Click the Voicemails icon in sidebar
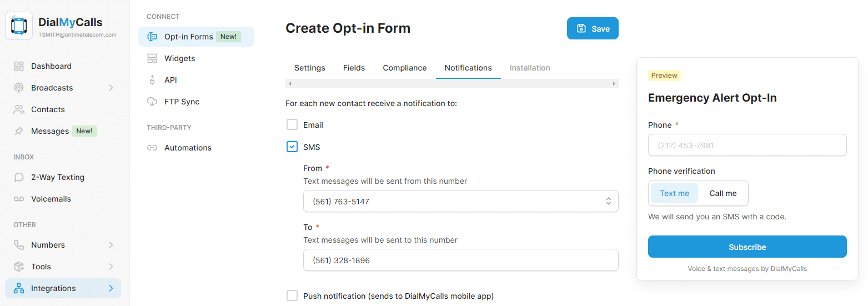This screenshot has width=868, height=306. click(19, 199)
